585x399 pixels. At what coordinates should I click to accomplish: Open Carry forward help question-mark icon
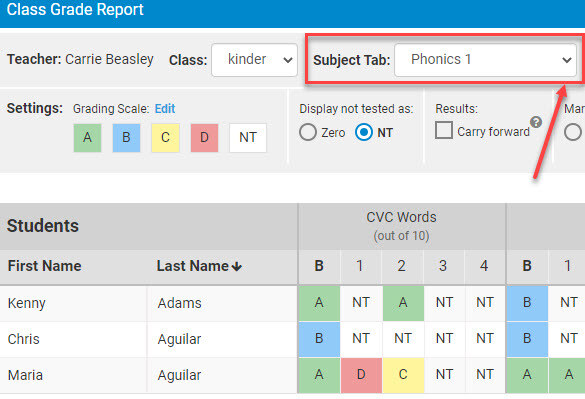tap(536, 121)
